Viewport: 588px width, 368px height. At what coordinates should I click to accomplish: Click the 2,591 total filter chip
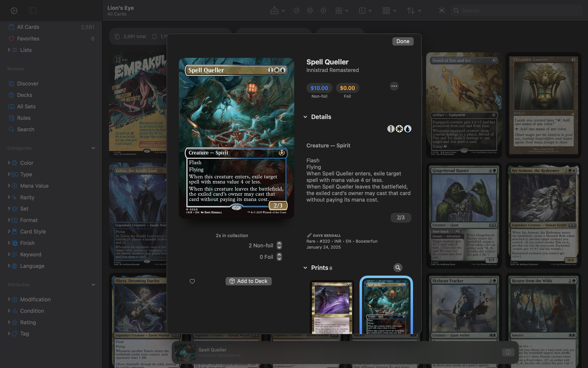(x=130, y=37)
